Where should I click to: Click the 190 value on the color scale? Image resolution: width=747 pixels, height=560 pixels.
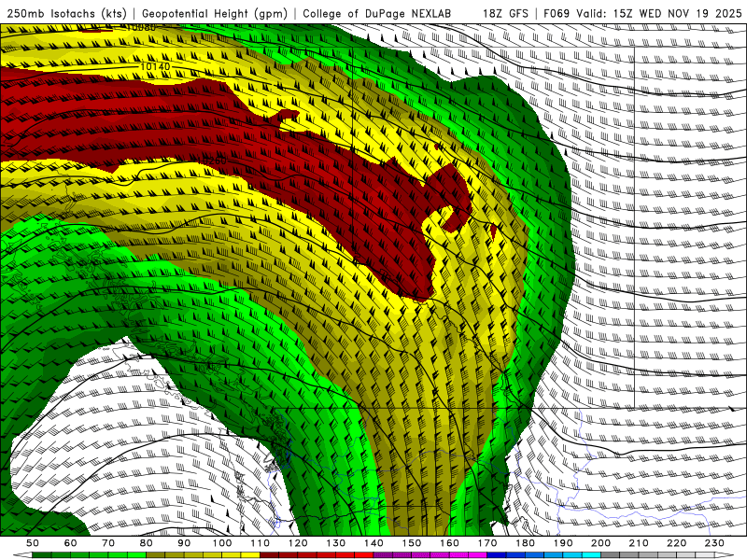click(563, 543)
